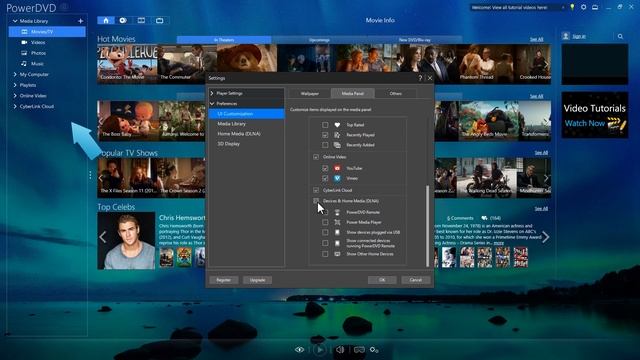Switch to TV mode using the top-right icon
The height and width of the screenshot is (360, 640).
595,7
